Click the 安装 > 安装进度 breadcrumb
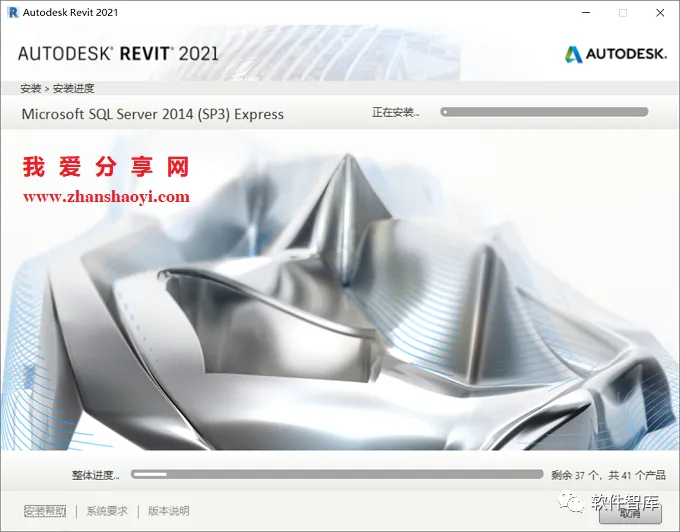 coord(57,89)
